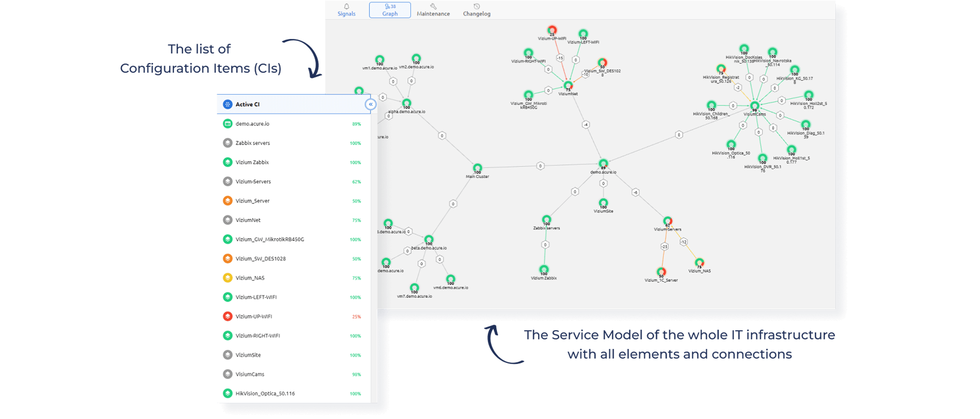Select the Graph tab

point(390,10)
